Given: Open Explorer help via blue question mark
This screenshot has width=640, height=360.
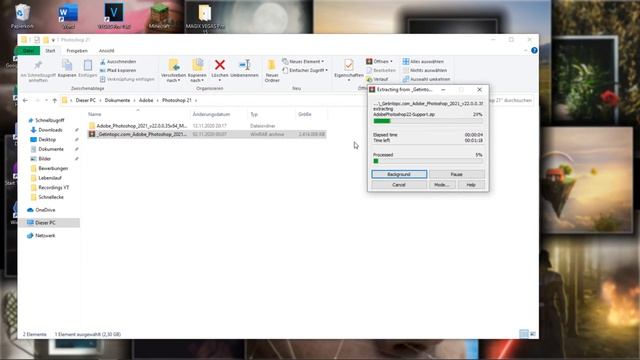Looking at the screenshot, I should [x=534, y=51].
